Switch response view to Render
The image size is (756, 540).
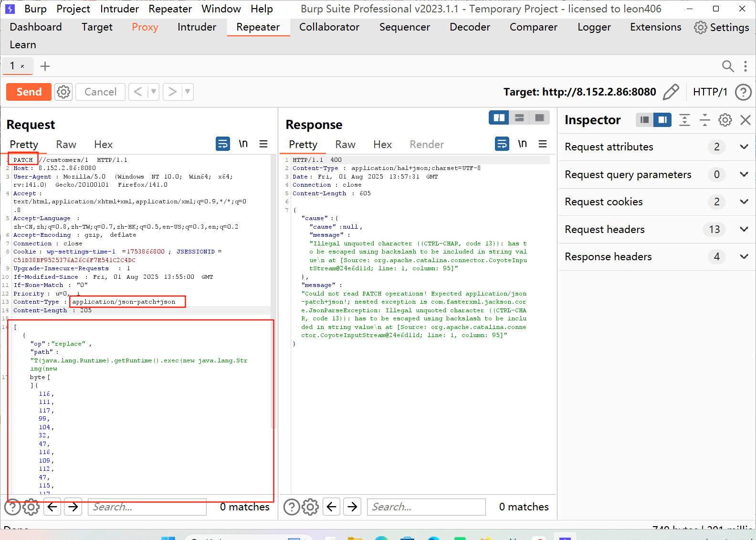[x=427, y=144]
